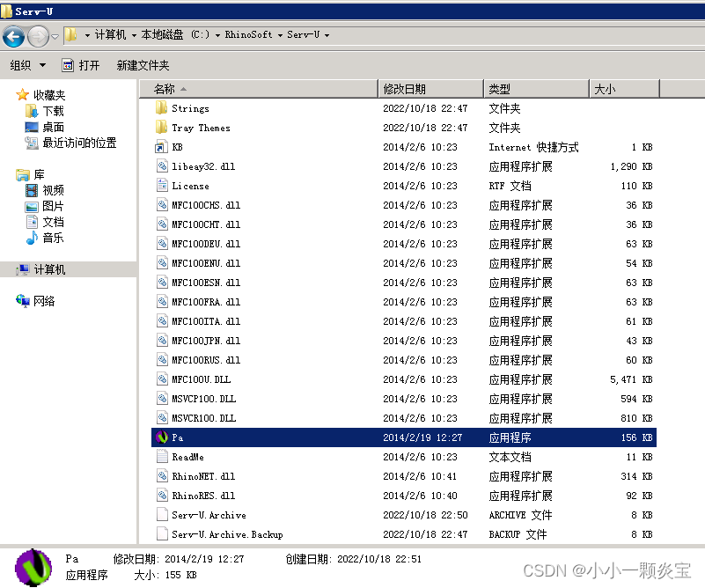
Task: Select libeay32.dll file icon
Action: coord(162,166)
